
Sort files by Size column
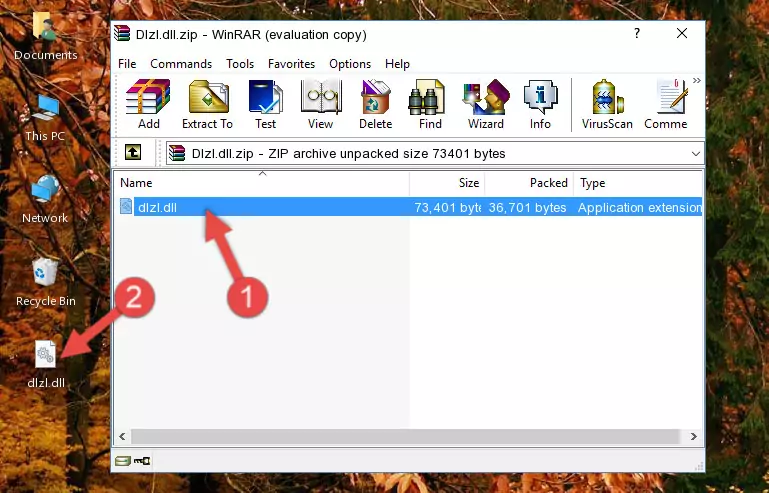[447, 182]
